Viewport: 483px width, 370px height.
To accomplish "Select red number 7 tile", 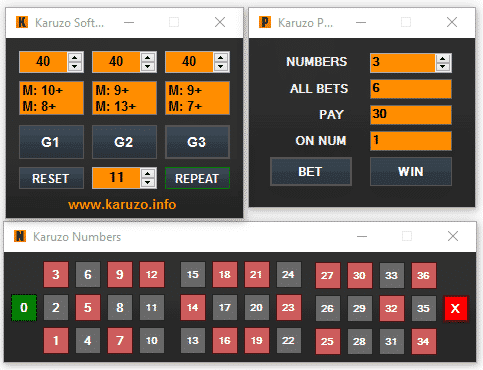I will tap(120, 341).
